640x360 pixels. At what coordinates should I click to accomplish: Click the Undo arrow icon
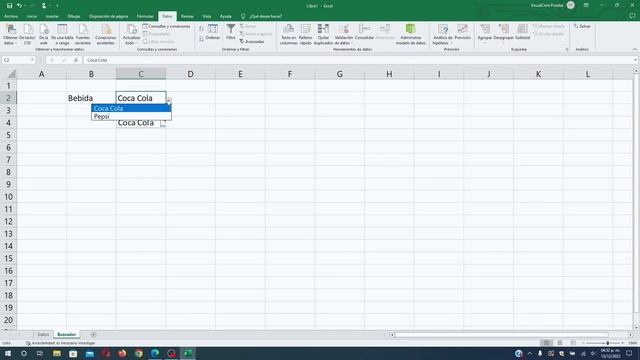19,6
